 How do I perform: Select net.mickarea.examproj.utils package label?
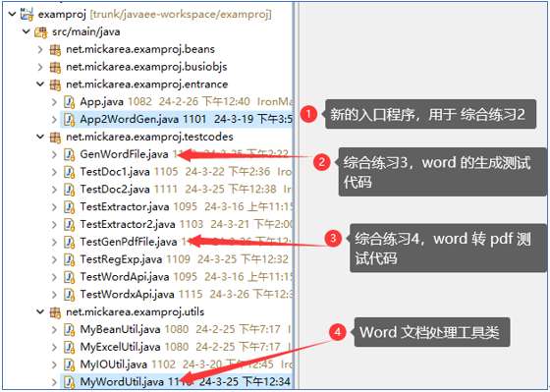pyautogui.click(x=136, y=312)
